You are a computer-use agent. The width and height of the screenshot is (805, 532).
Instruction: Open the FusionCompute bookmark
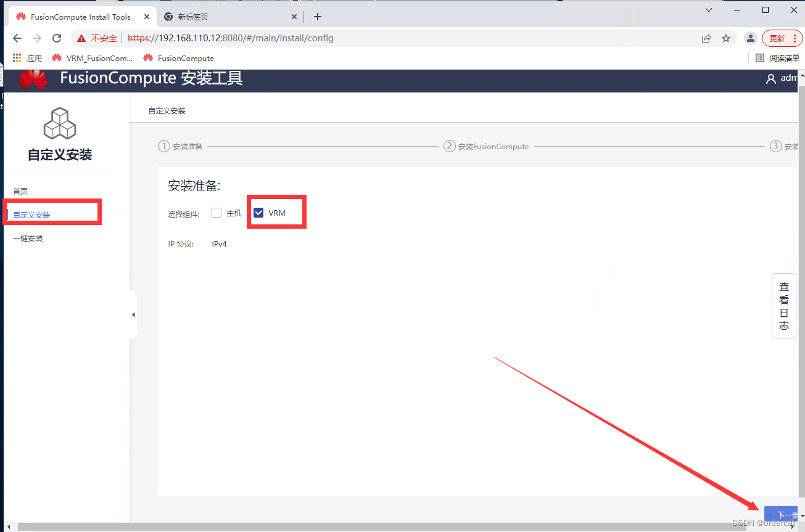(178, 58)
